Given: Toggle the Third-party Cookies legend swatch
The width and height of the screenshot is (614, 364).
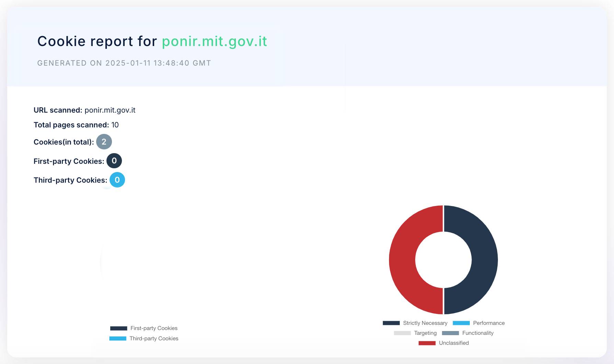Looking at the screenshot, I should pyautogui.click(x=118, y=339).
